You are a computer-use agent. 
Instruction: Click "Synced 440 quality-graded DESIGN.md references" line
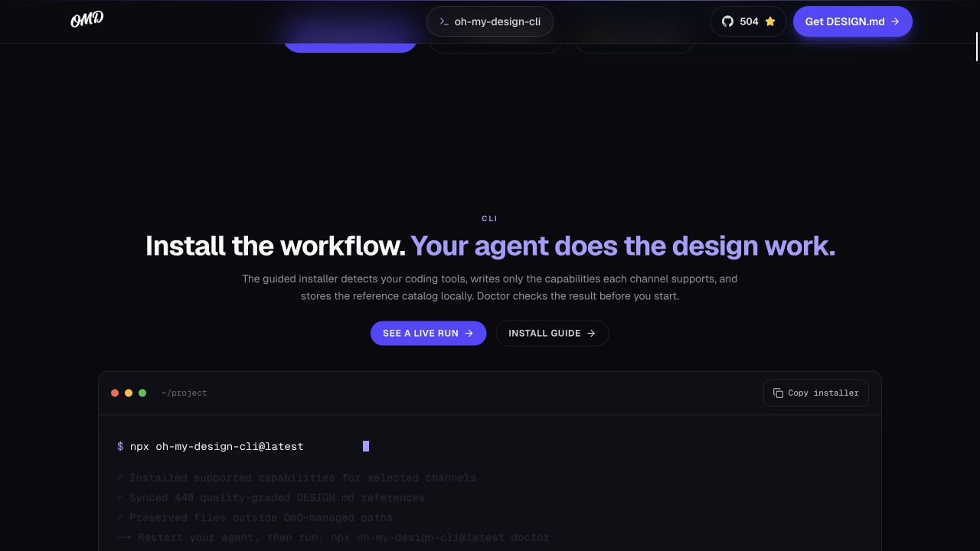(x=271, y=497)
